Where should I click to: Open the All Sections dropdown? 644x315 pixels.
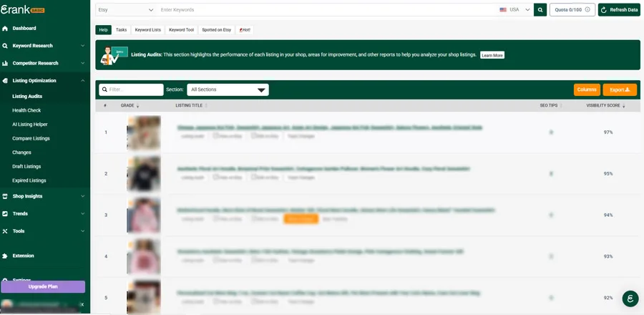pyautogui.click(x=228, y=89)
